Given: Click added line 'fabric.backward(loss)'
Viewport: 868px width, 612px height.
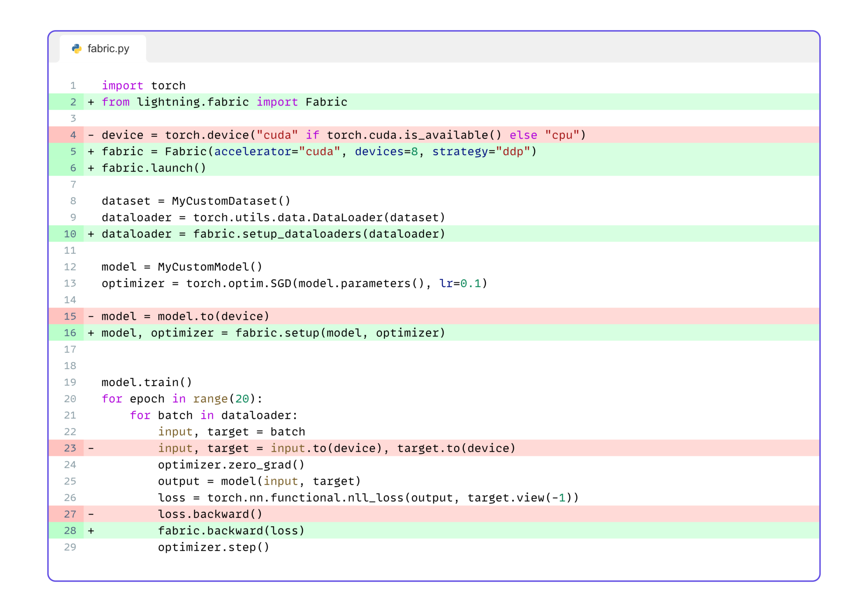Looking at the screenshot, I should point(434,531).
